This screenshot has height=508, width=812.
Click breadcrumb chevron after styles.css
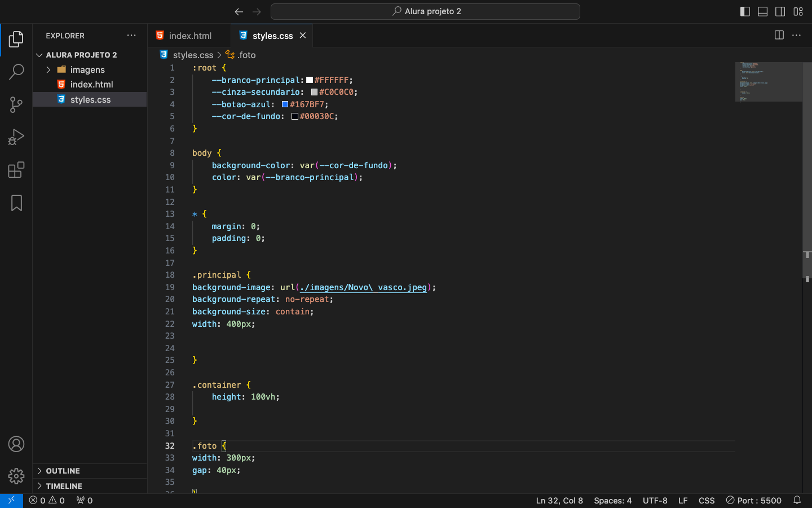pyautogui.click(x=219, y=55)
